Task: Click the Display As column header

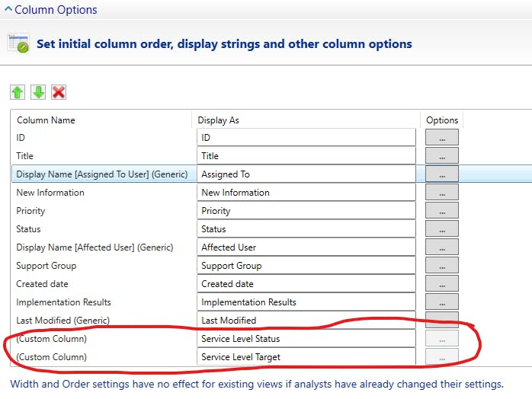Action: 219,120
